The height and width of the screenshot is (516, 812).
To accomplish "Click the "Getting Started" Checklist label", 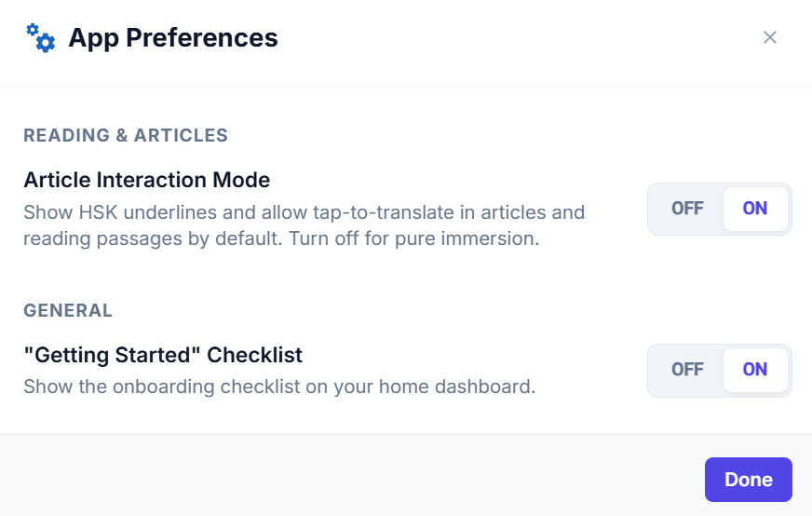I will tap(163, 356).
